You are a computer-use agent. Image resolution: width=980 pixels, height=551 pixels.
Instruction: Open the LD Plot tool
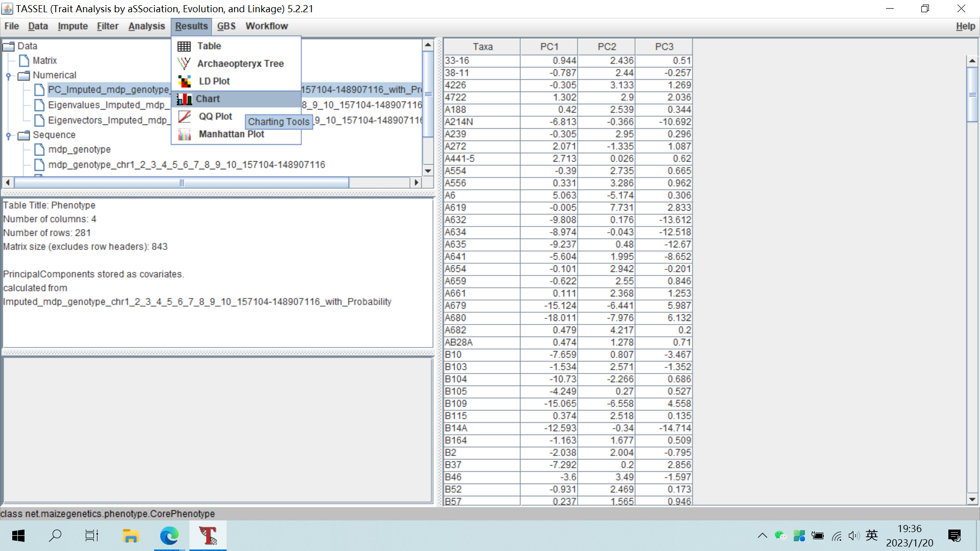pos(213,81)
